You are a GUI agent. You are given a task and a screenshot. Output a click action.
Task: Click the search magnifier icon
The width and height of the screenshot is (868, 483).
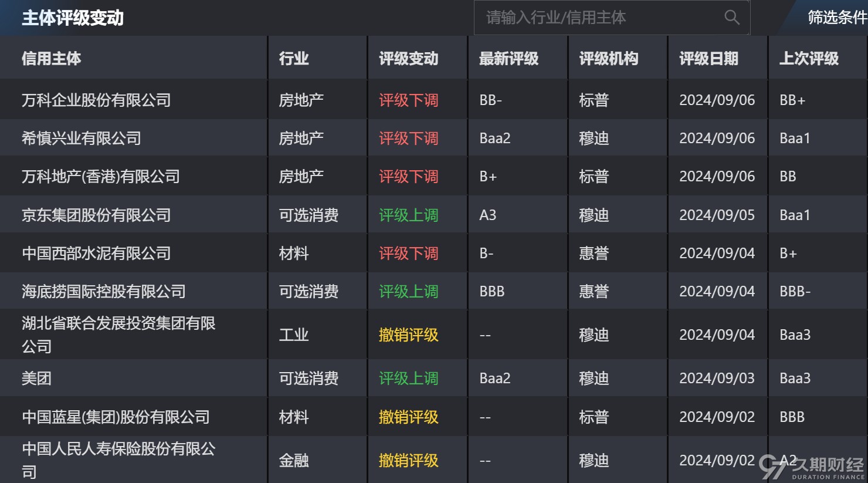click(732, 18)
